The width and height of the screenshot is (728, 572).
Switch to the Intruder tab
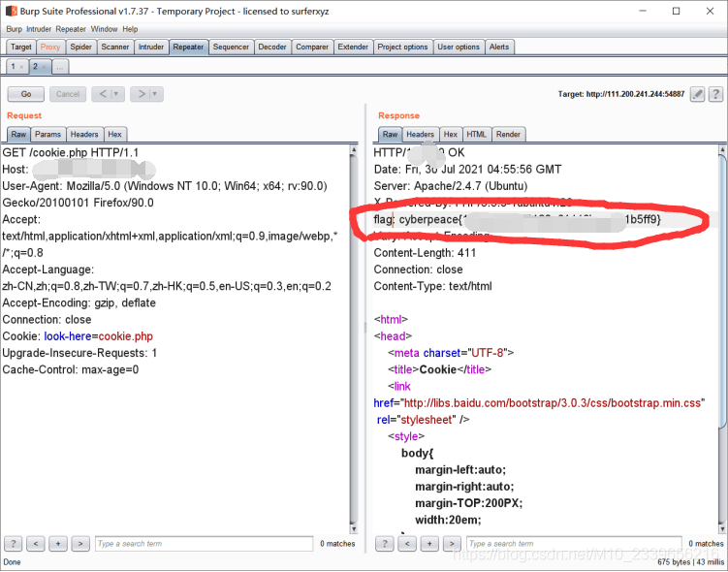(151, 47)
